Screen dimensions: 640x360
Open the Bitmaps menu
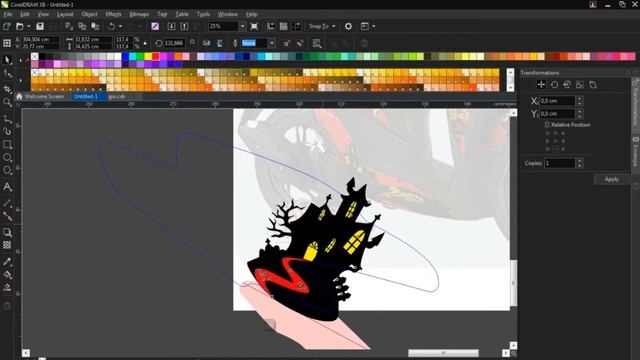pos(139,14)
